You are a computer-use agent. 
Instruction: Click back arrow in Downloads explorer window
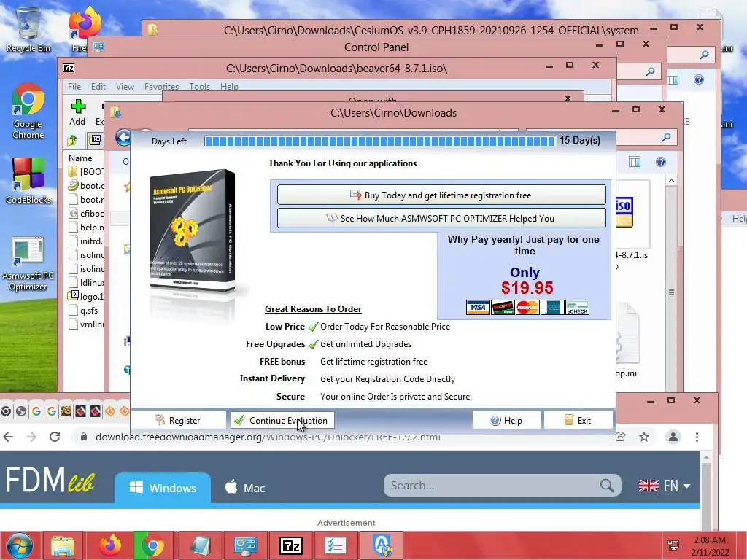click(123, 138)
